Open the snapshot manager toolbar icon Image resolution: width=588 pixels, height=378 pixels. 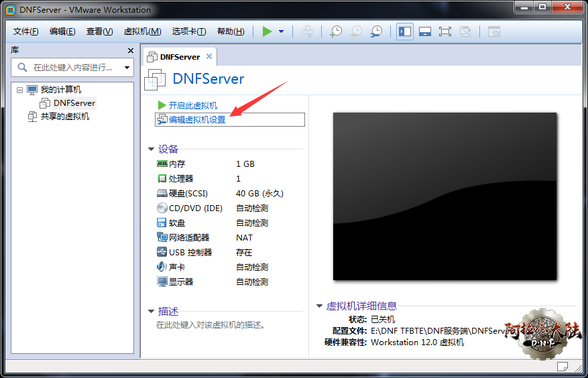[x=377, y=31]
